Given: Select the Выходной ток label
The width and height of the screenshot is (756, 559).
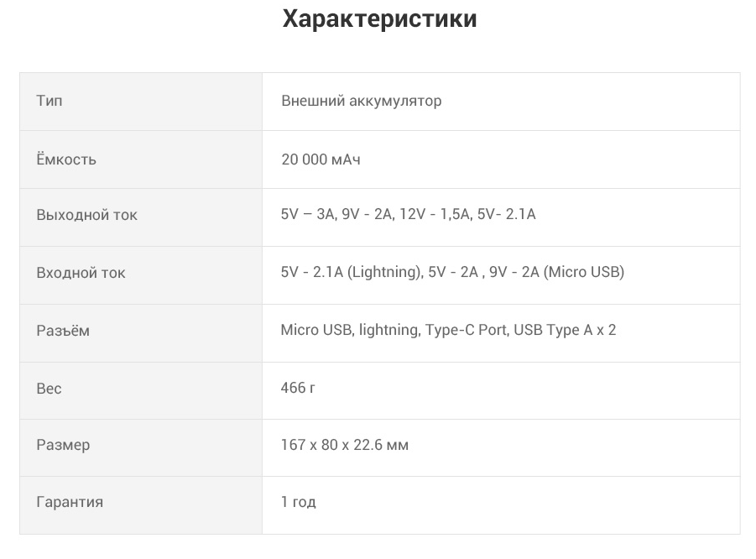Looking at the screenshot, I should coord(86,215).
